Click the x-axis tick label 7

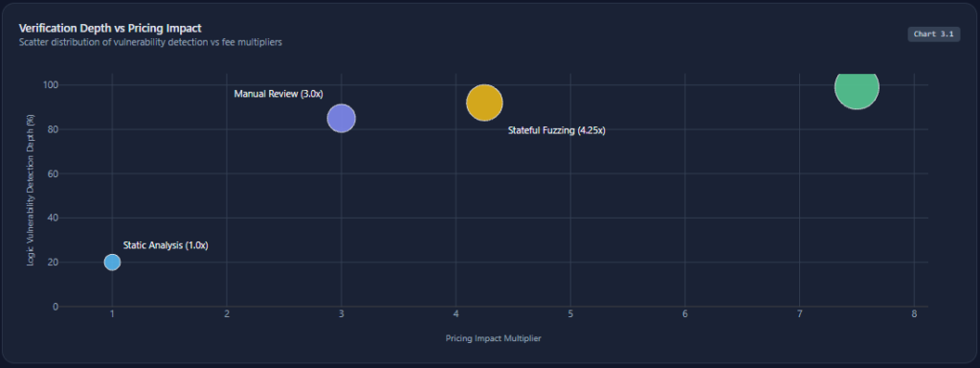[799, 314]
